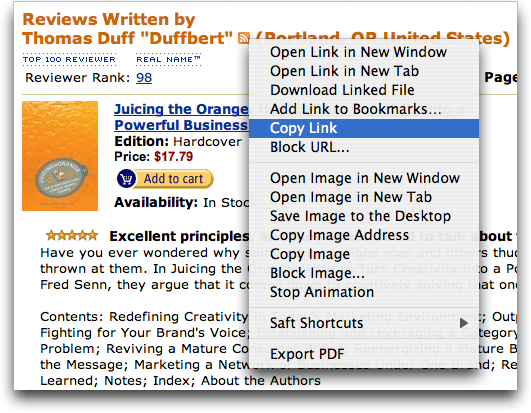
Task: Choose Open Image in New Window
Action: pyautogui.click(x=364, y=178)
